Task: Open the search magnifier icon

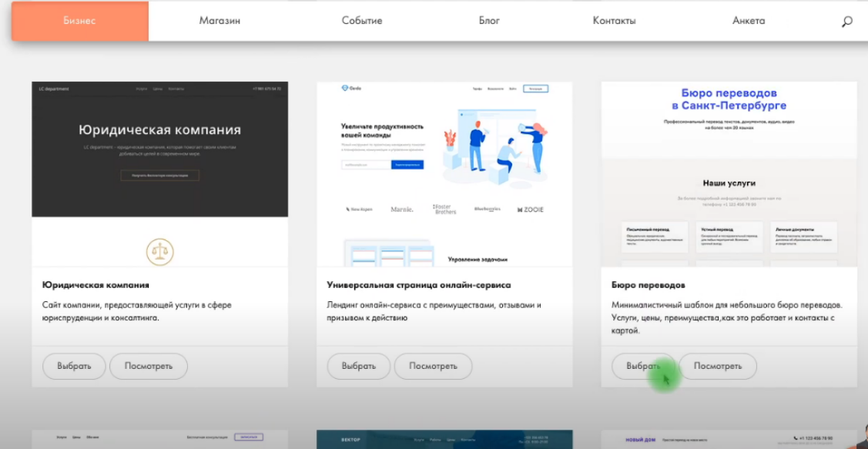Action: pos(846,22)
